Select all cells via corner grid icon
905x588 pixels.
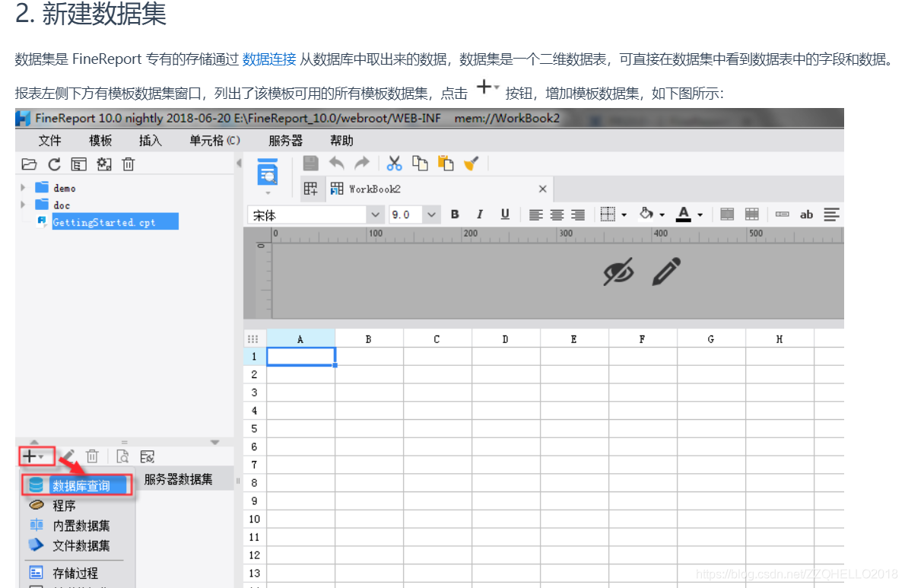(x=252, y=339)
